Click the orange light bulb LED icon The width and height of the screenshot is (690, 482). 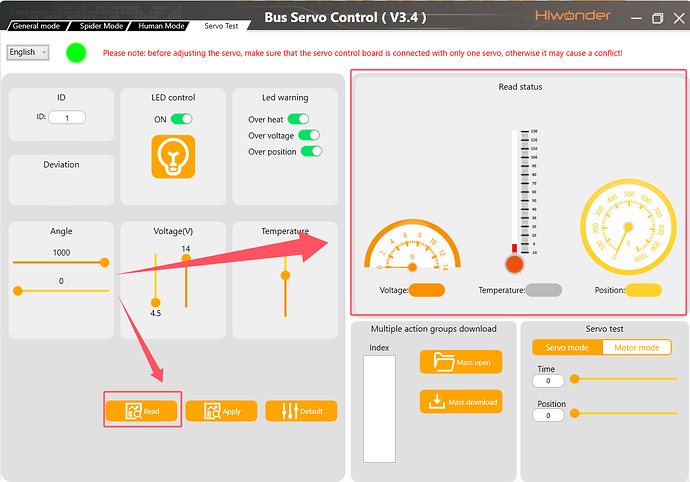tap(173, 157)
